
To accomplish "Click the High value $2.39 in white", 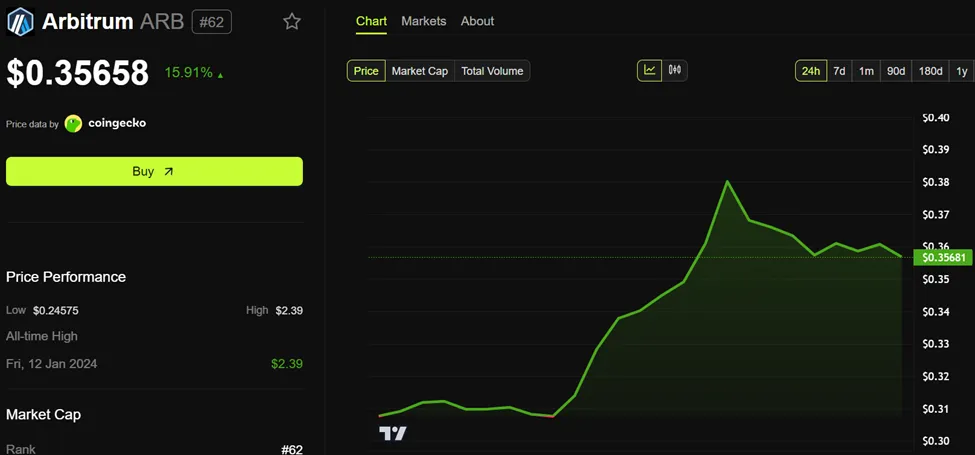I will 289,310.
